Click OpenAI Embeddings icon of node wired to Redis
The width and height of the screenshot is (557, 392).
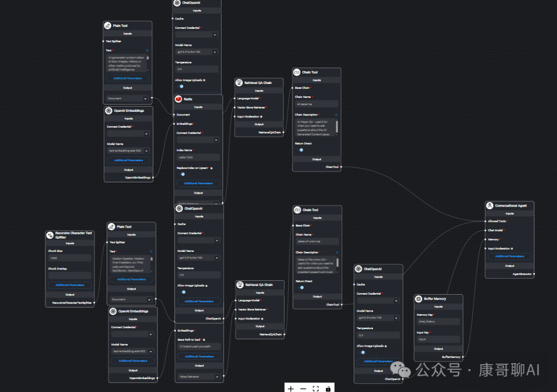109,110
